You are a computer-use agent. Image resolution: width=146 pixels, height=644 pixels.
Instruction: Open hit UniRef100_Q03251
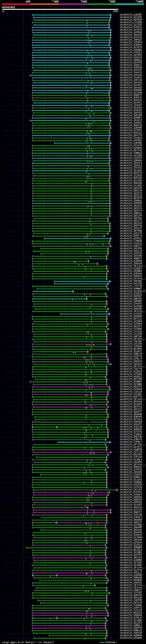coord(131,17)
